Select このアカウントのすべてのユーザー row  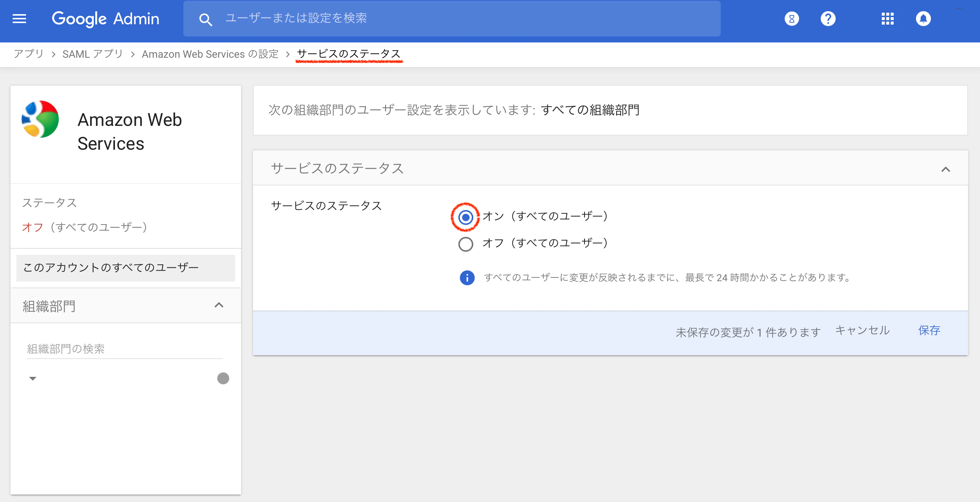tap(125, 268)
